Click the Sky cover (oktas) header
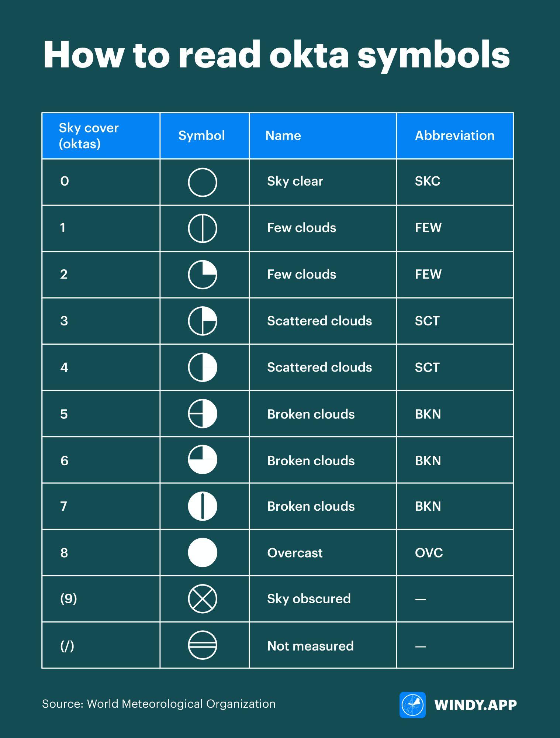The height and width of the screenshot is (738, 560). point(89,136)
